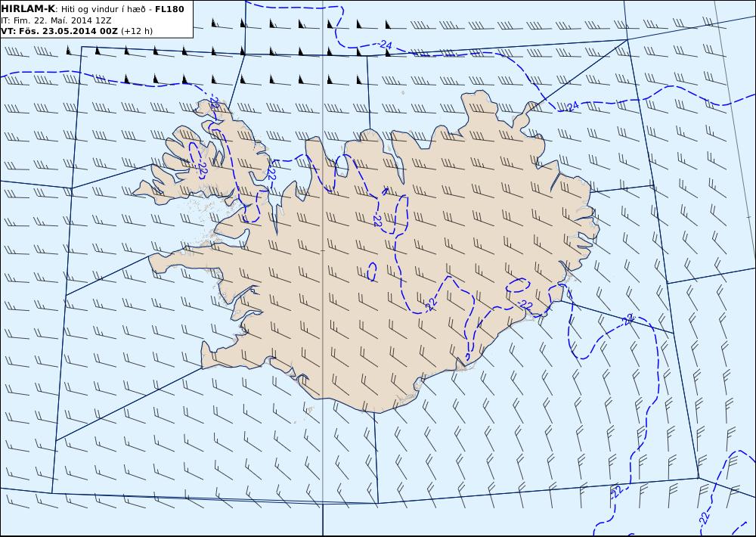Viewport: 756px width, 537px height.
Task: Click the -22 contour label over the sea east of Iceland
Action: click(x=627, y=319)
